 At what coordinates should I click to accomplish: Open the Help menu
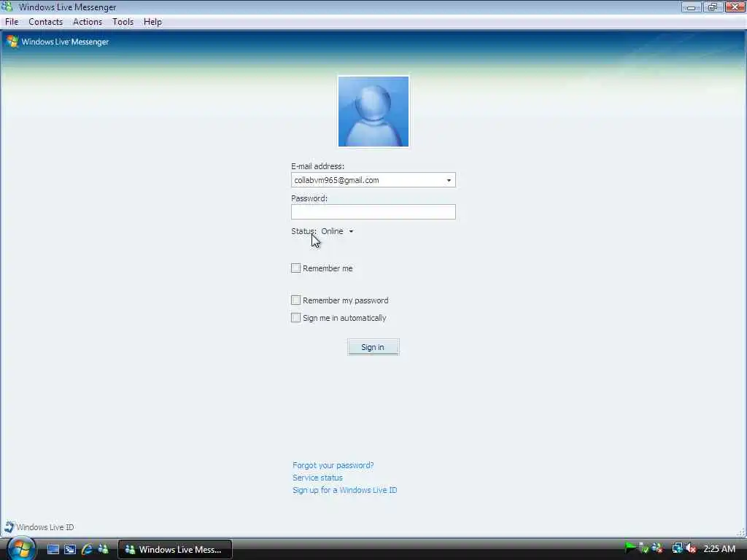point(153,22)
